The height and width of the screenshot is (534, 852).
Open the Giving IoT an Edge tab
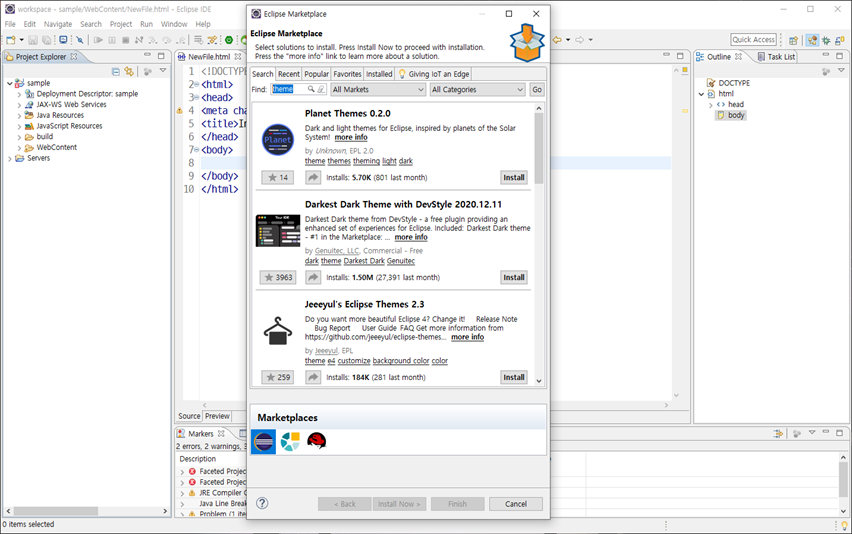433,74
